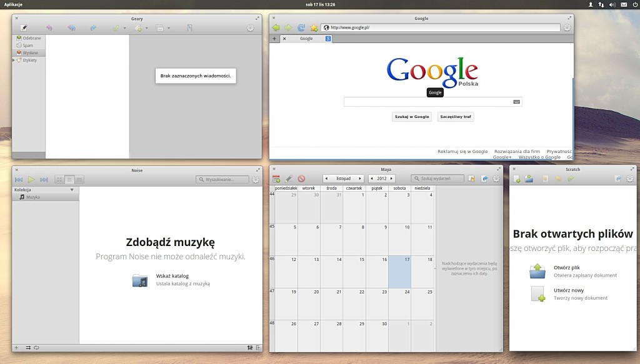Image resolution: width=640 pixels, height=364 pixels.
Task: Compose a new message in Geary
Action: pos(24,28)
